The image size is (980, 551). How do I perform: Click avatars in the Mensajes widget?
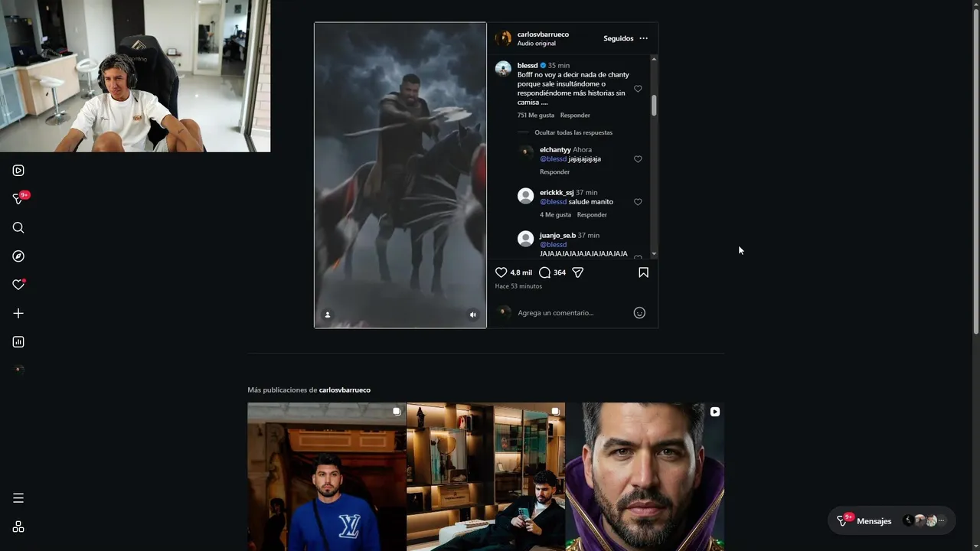tap(925, 521)
